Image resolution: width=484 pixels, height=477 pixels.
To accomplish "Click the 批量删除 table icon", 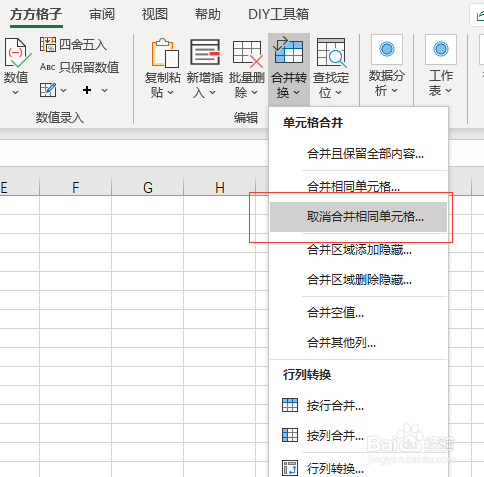I will 248,53.
